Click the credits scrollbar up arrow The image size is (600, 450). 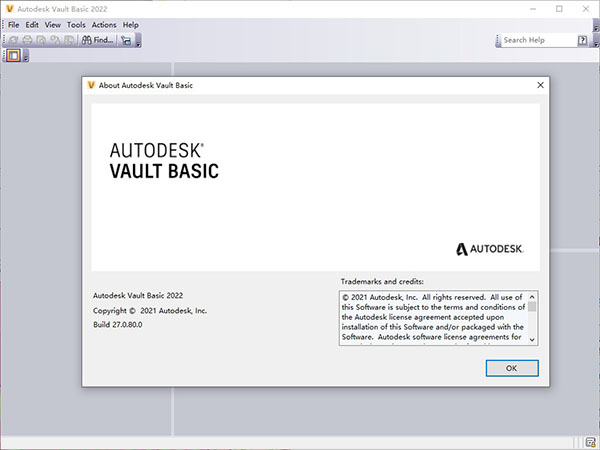click(x=533, y=297)
